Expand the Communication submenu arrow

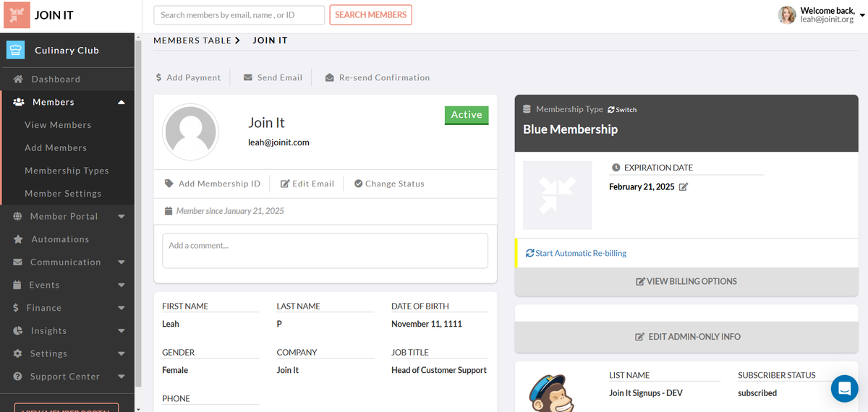[x=122, y=262]
